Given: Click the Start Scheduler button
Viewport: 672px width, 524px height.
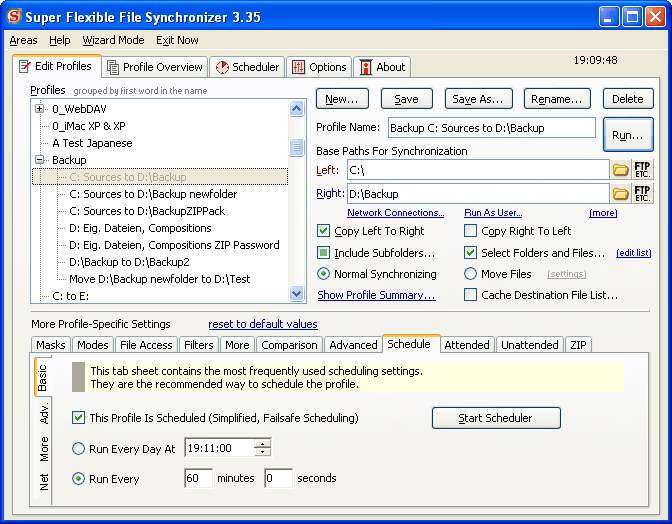Looking at the screenshot, I should pos(496,418).
